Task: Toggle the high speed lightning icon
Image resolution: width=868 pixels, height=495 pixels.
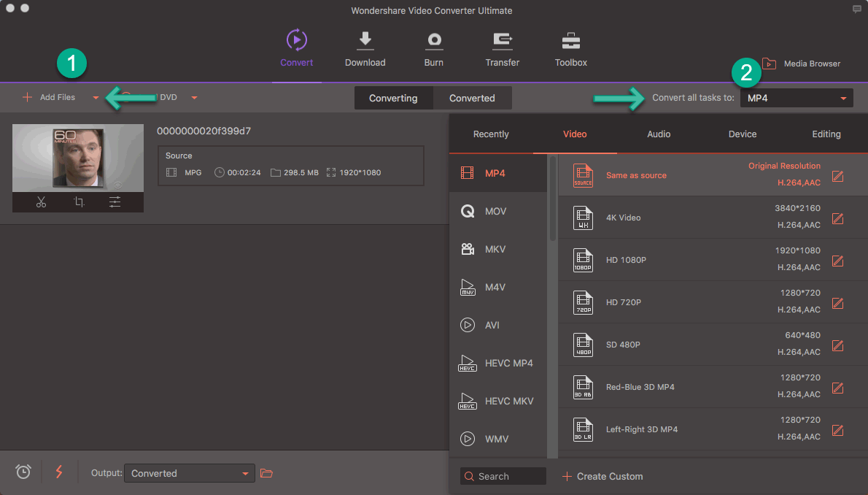Action: (58, 472)
